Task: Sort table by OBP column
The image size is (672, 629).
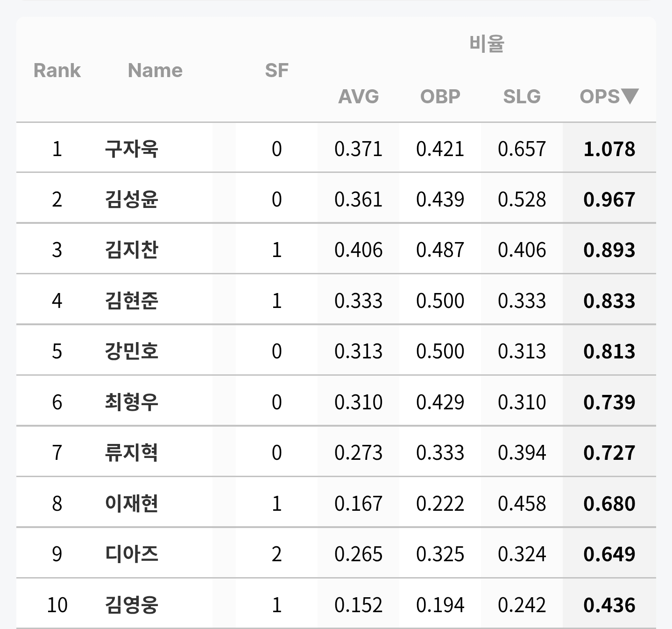Action: click(440, 96)
